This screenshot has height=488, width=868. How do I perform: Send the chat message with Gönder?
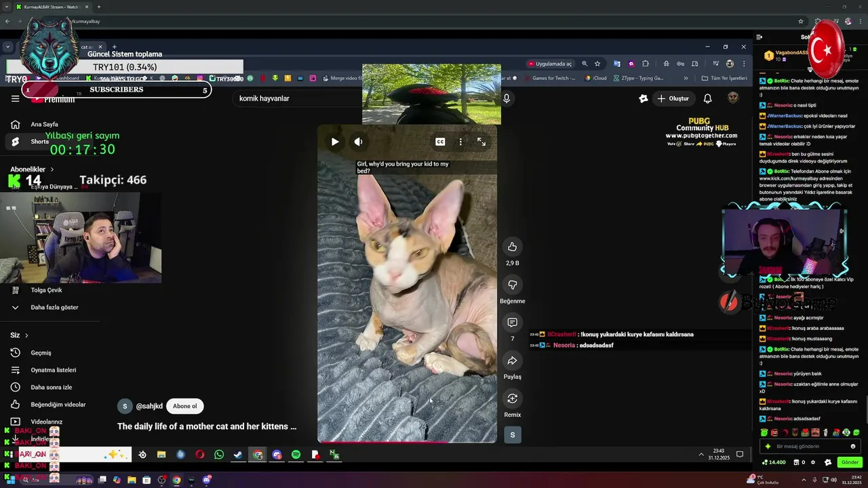[x=850, y=462]
